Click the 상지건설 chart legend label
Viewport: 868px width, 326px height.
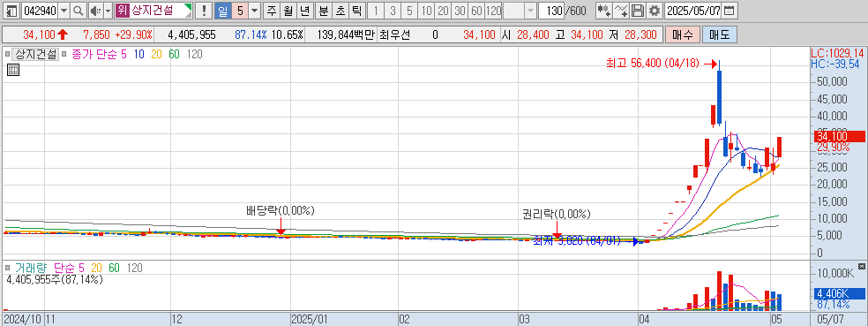point(36,55)
